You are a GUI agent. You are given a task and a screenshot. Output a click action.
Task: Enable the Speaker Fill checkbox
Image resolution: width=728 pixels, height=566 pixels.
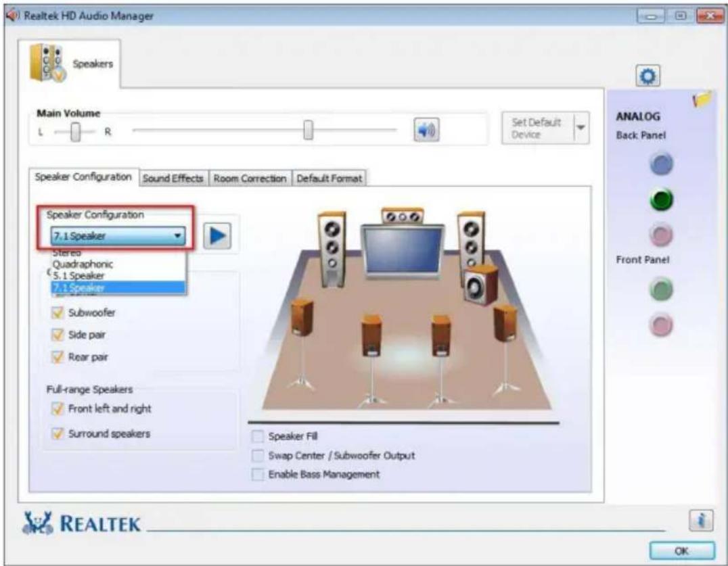(257, 437)
